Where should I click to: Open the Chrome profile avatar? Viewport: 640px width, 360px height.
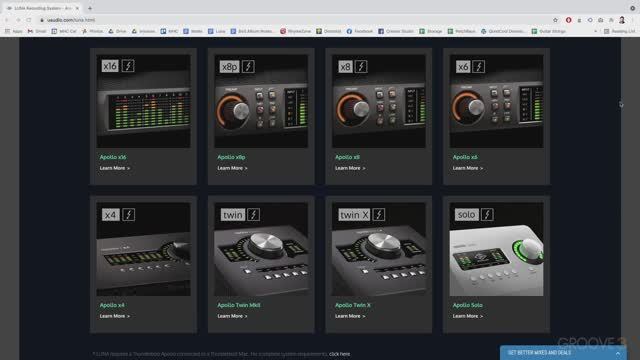[622, 20]
